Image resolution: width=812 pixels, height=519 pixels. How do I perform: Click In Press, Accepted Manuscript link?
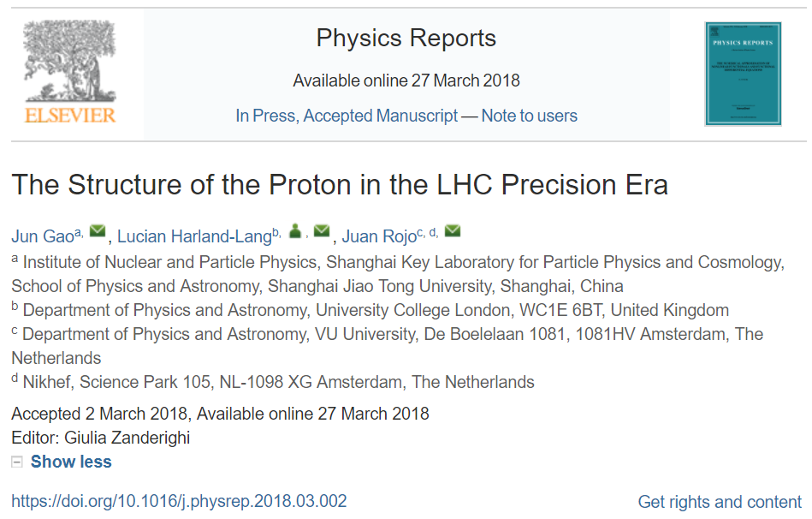[347, 116]
